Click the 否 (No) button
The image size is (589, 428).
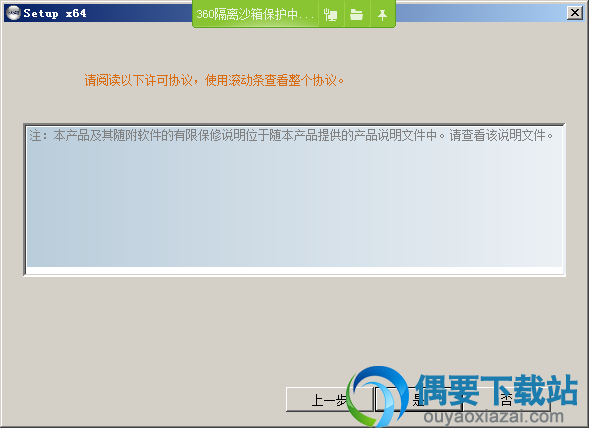506,399
